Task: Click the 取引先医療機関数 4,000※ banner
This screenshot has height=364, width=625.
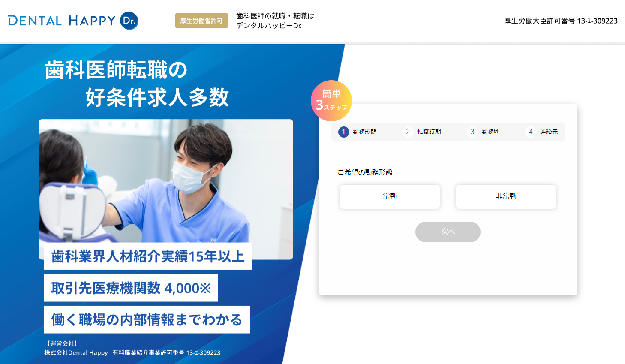Action: (131, 288)
